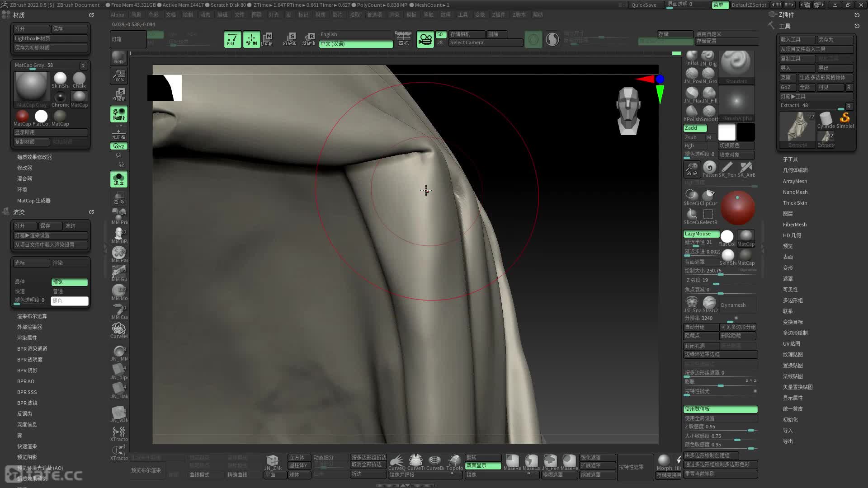Select the Morph brush at bottom
Viewport: 868px width, 488px height.
click(664, 462)
